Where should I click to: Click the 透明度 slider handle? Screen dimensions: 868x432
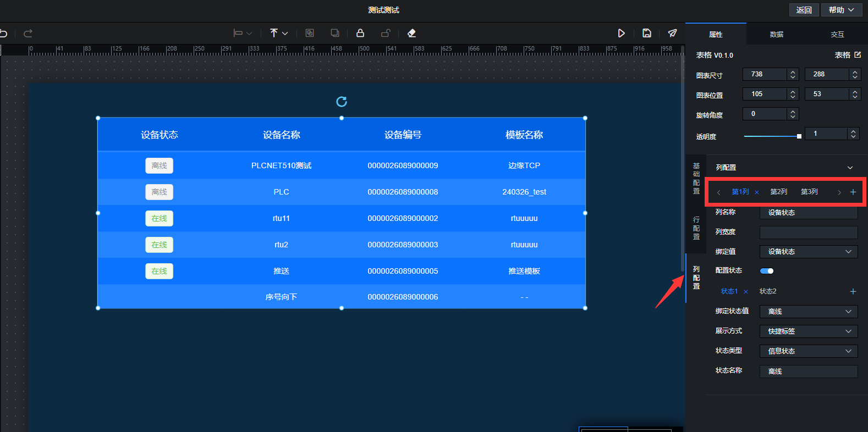(x=799, y=136)
